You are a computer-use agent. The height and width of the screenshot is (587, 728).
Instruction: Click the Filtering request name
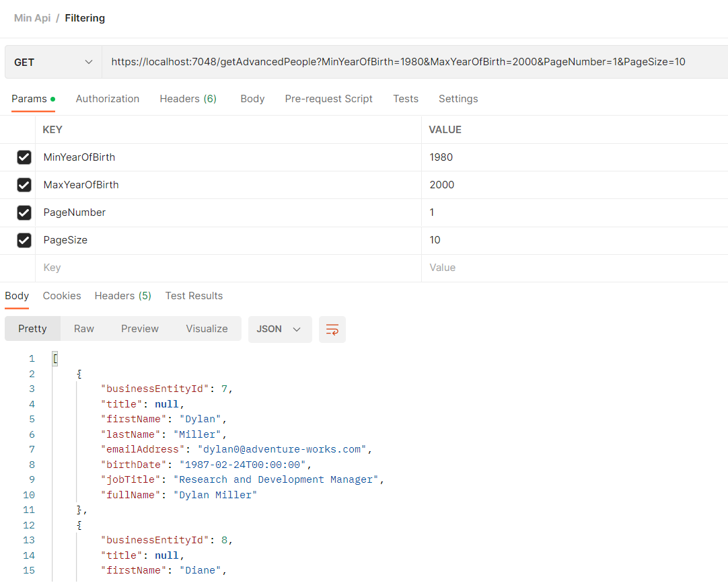pyautogui.click(x=85, y=18)
